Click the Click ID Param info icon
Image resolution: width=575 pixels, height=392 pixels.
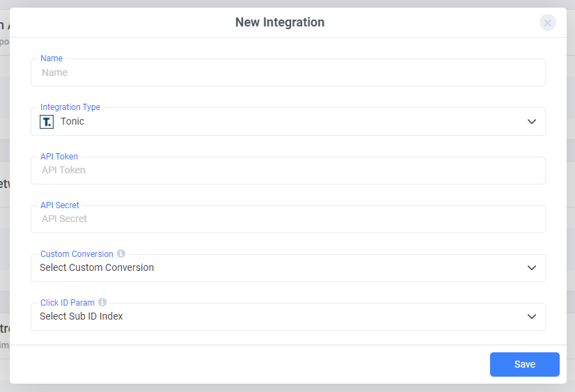tap(102, 302)
